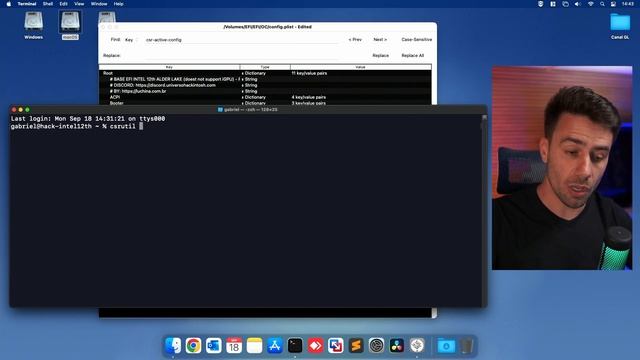Viewport: 640px width, 360px height.
Task: Launch DaVinci Resolve from the dock
Action: [x=397, y=346]
